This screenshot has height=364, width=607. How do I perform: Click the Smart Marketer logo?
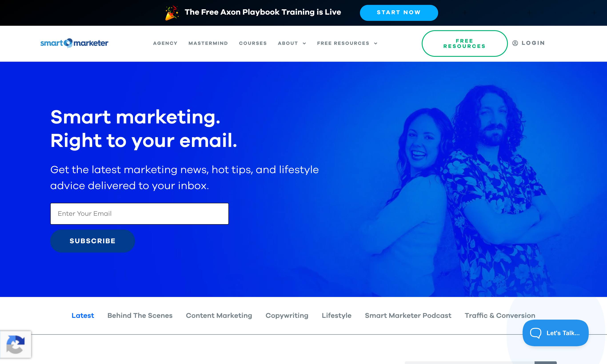pyautogui.click(x=74, y=43)
